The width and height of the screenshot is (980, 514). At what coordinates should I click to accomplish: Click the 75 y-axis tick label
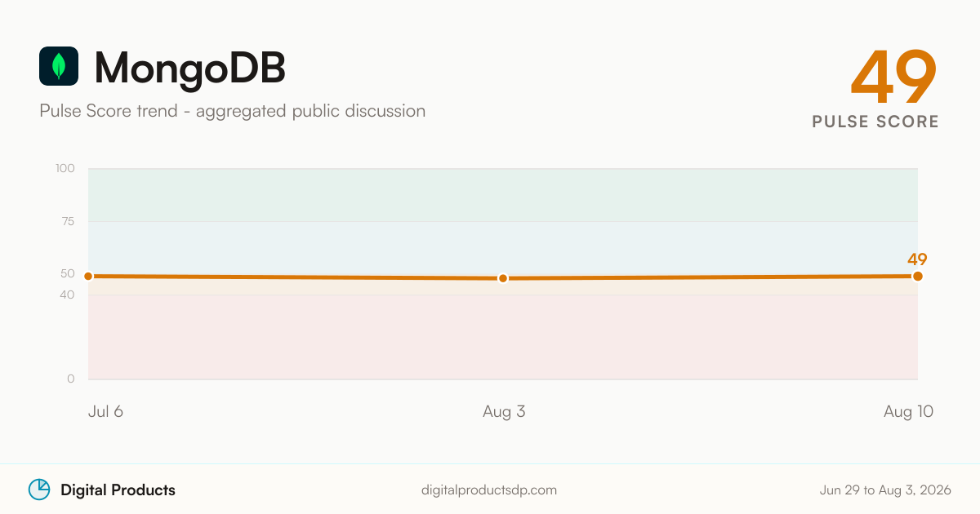[x=68, y=221]
